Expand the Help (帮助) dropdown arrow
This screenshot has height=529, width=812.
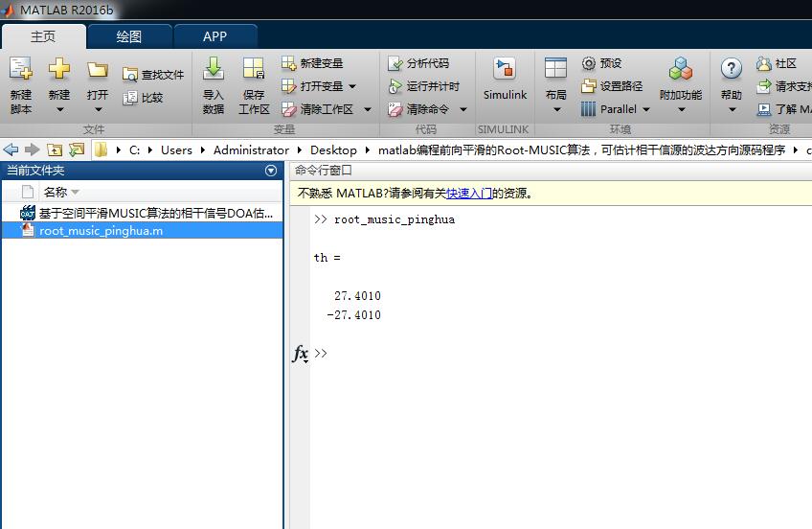(732, 110)
